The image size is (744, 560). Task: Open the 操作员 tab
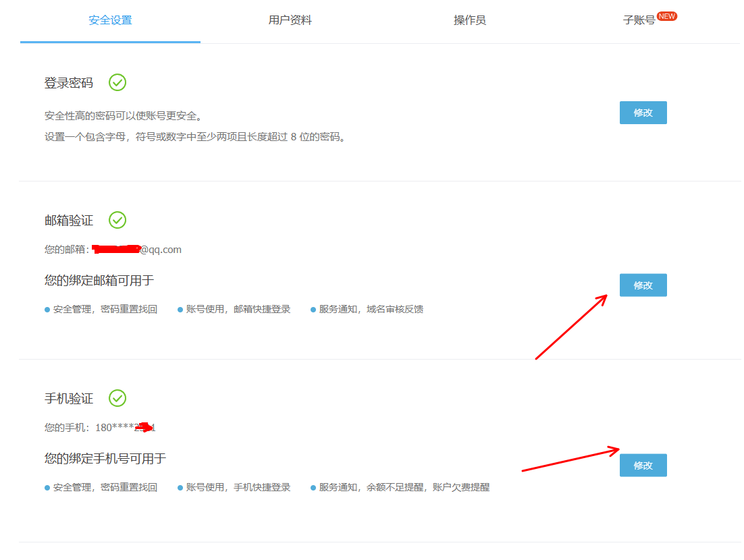click(469, 20)
